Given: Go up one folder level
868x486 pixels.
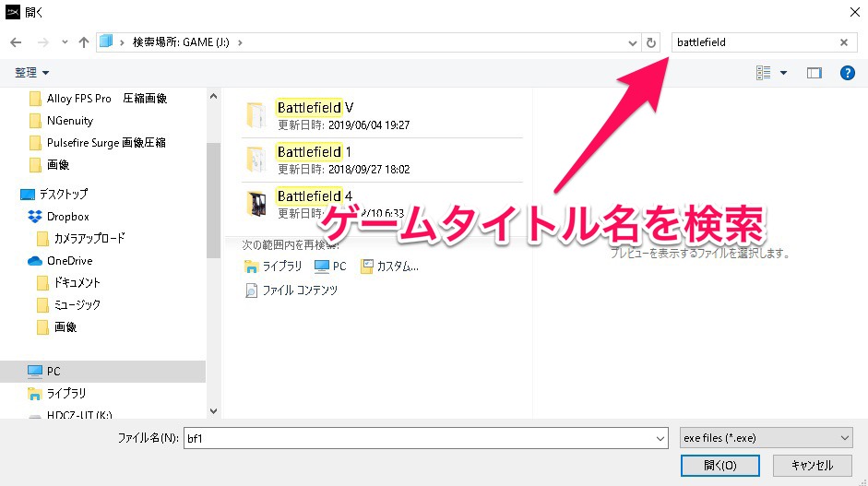Looking at the screenshot, I should [84, 42].
